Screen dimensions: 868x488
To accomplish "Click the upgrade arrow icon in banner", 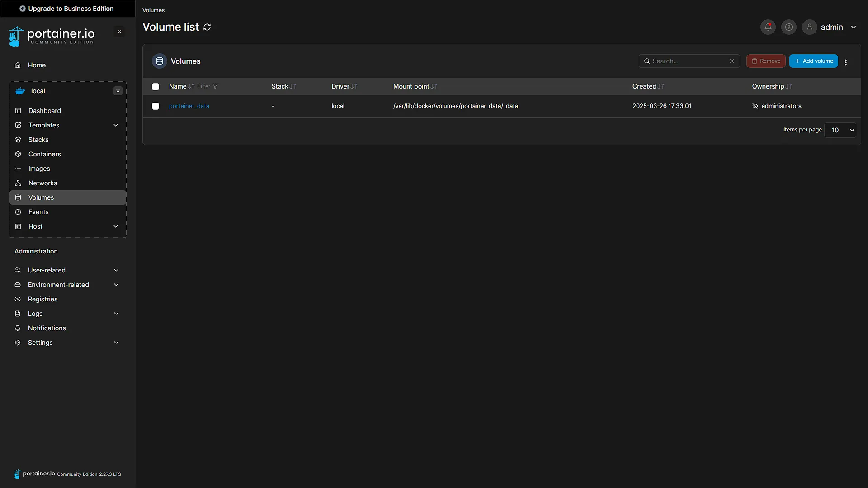I will click(22, 9).
